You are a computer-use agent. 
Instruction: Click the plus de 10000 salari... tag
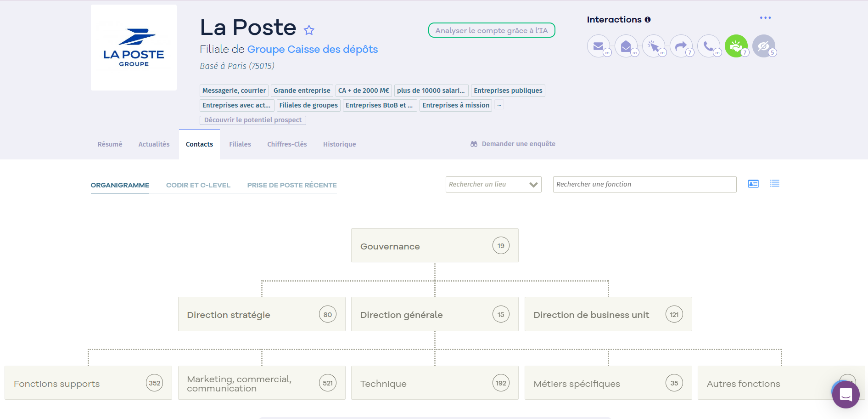(x=431, y=91)
